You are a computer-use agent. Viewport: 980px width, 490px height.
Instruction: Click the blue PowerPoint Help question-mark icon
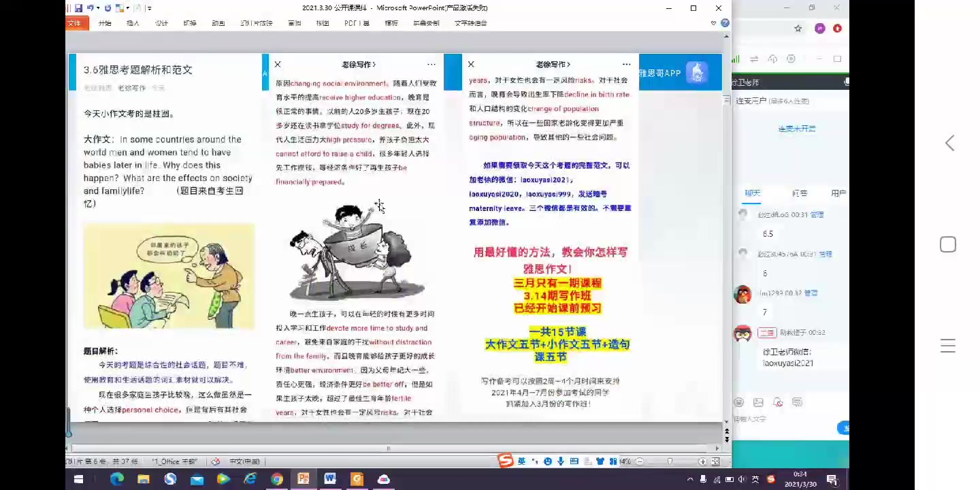point(725,22)
